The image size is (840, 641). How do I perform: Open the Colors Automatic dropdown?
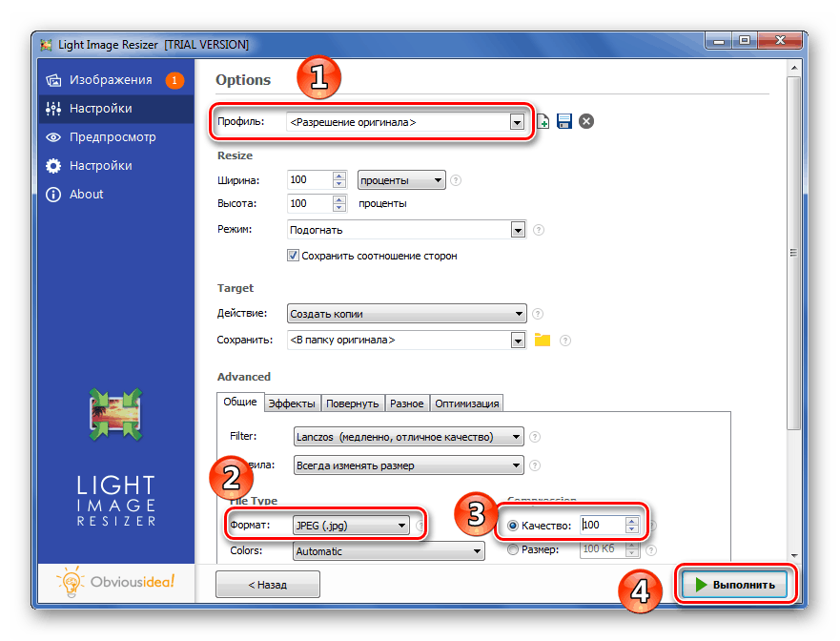pos(389,551)
